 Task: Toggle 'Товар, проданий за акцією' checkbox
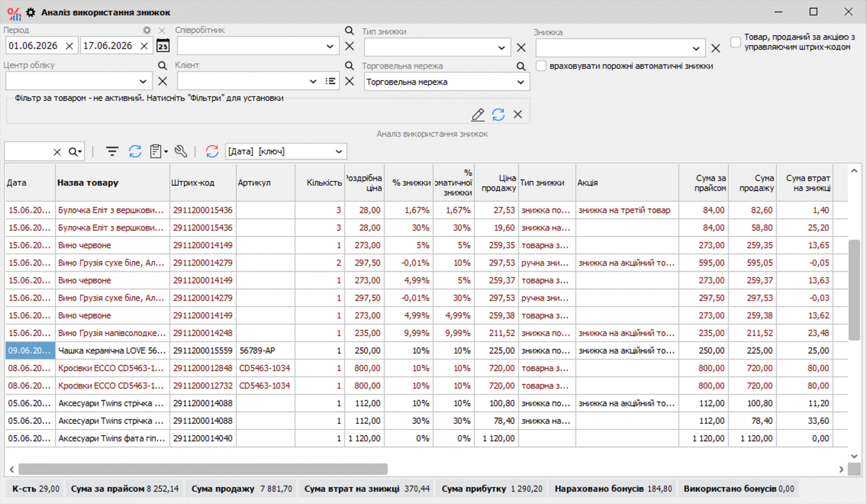tap(735, 42)
